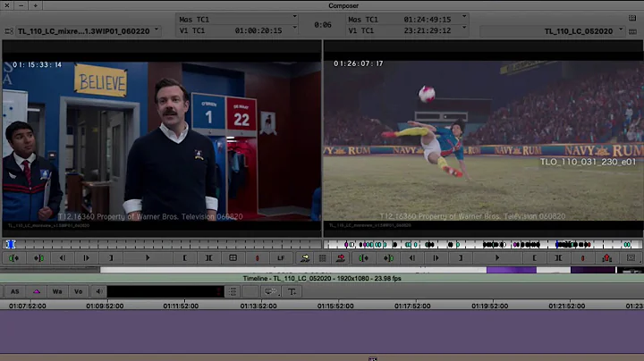Add a red marker in record monitor
This screenshot has width=644, height=361.
click(582, 258)
